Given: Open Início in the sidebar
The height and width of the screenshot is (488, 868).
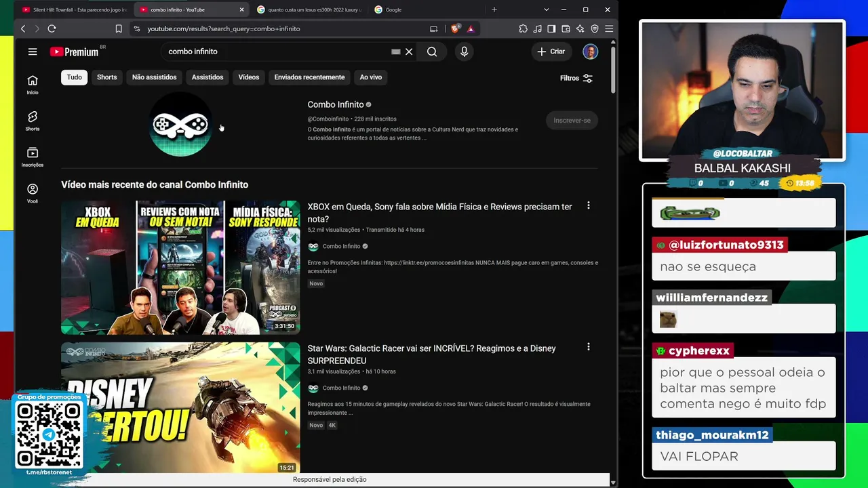Looking at the screenshot, I should click(33, 84).
